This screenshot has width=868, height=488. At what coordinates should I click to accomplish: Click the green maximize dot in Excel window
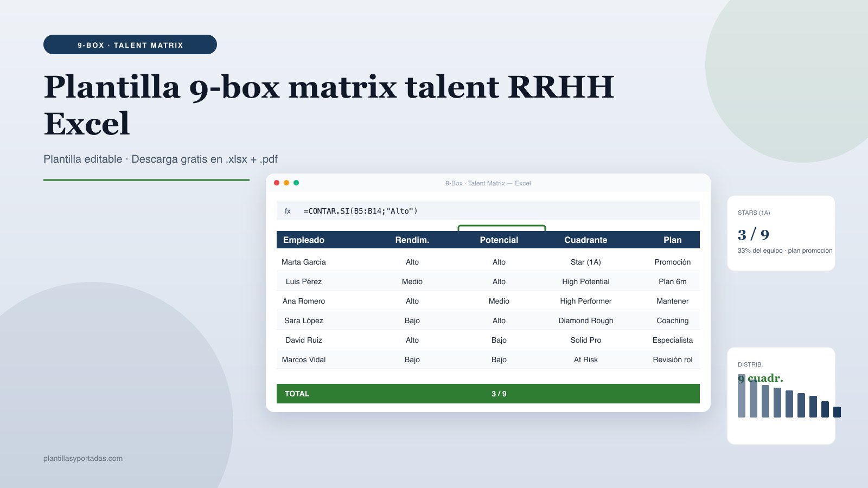point(296,183)
